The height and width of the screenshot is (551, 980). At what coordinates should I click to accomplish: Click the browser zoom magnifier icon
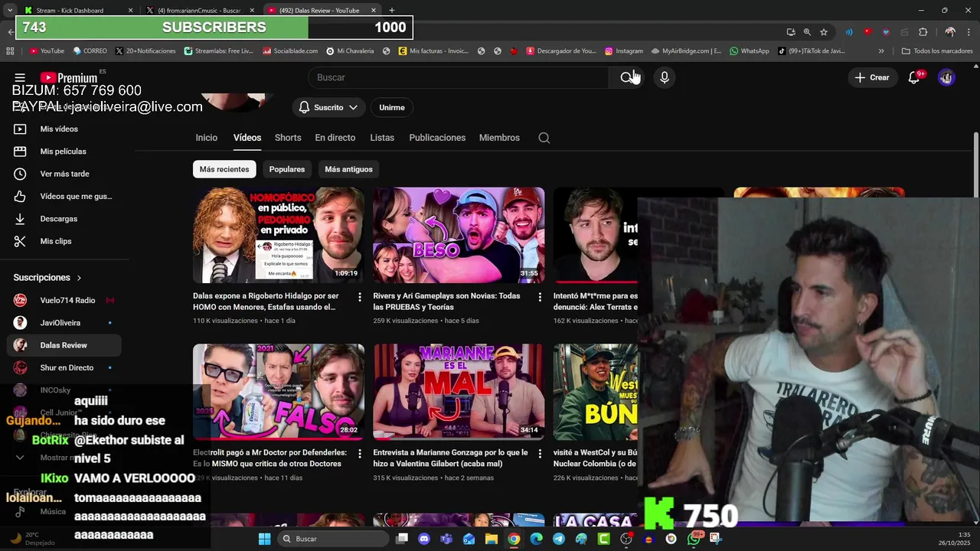pos(807,32)
